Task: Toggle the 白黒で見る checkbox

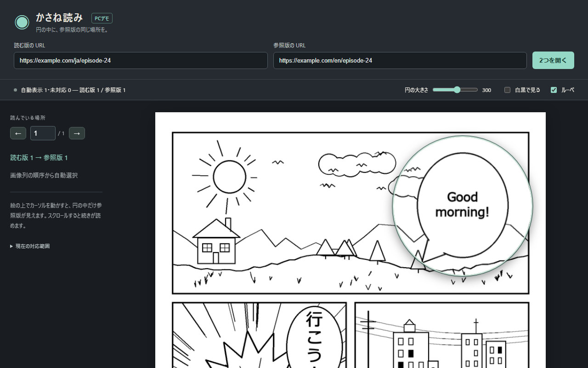Action: [508, 90]
